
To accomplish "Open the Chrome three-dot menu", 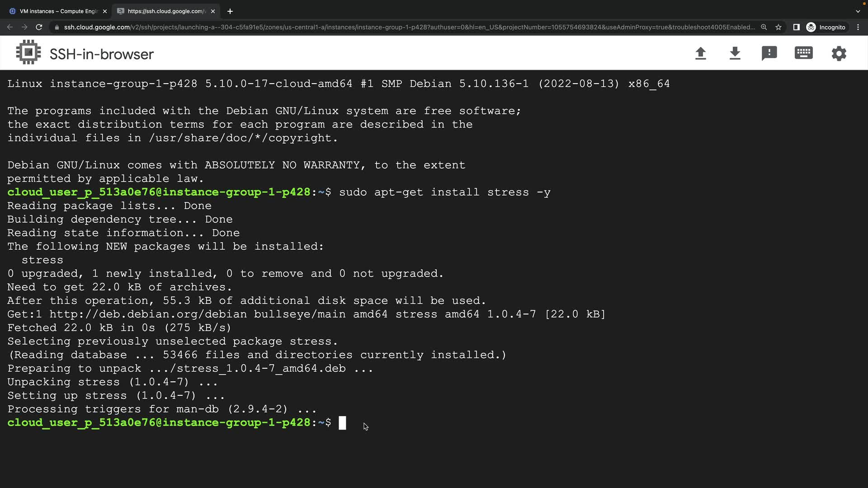I will (x=858, y=27).
